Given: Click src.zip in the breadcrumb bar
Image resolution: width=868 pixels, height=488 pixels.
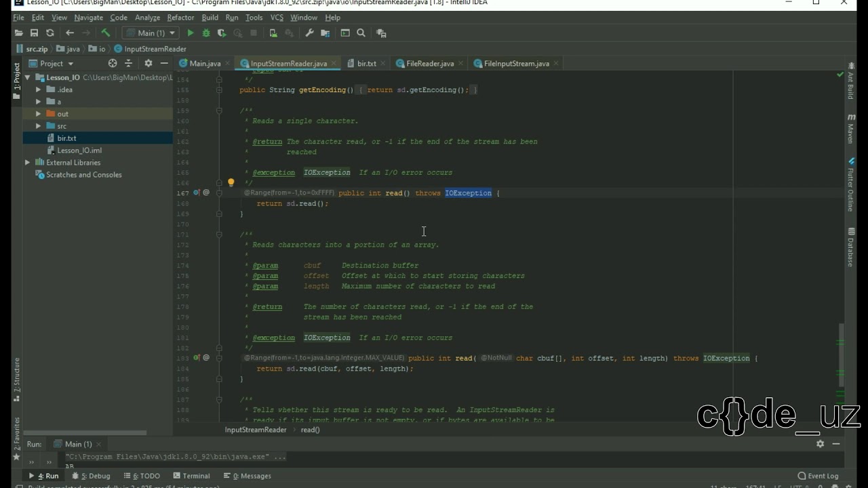Looking at the screenshot, I should 37,49.
